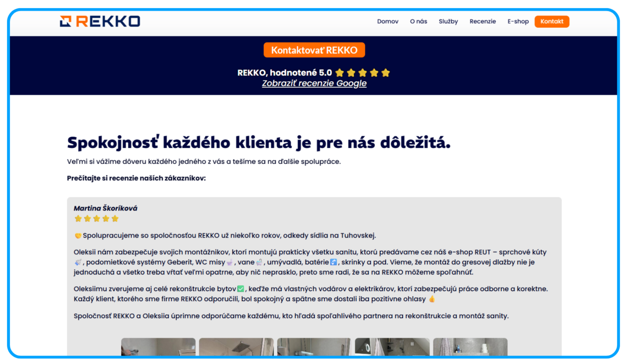Open the fourth review photo with round mirror

392,347
